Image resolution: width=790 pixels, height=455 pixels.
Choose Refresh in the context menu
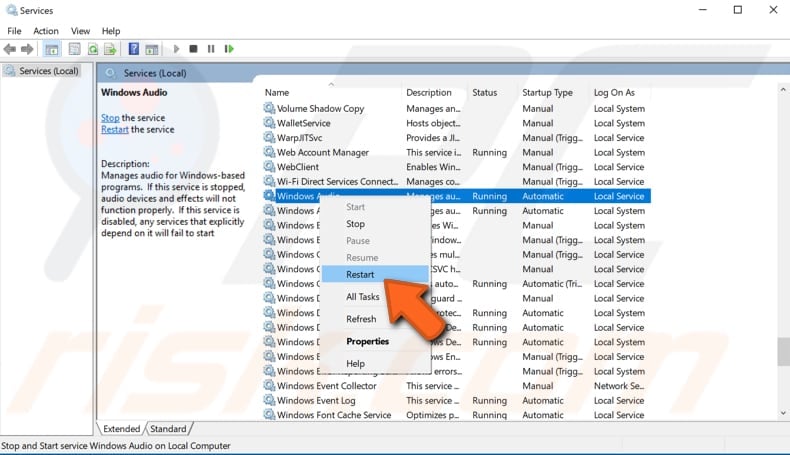(x=375, y=319)
